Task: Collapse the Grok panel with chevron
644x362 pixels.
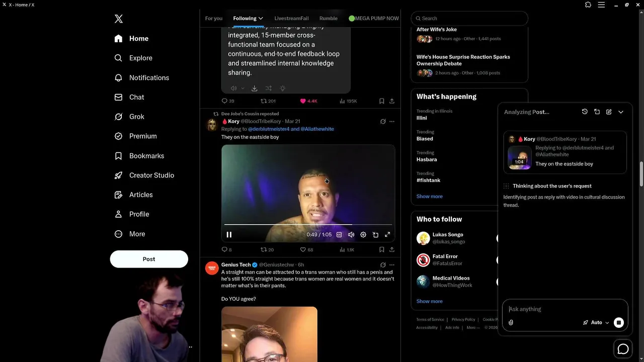Action: click(x=621, y=112)
